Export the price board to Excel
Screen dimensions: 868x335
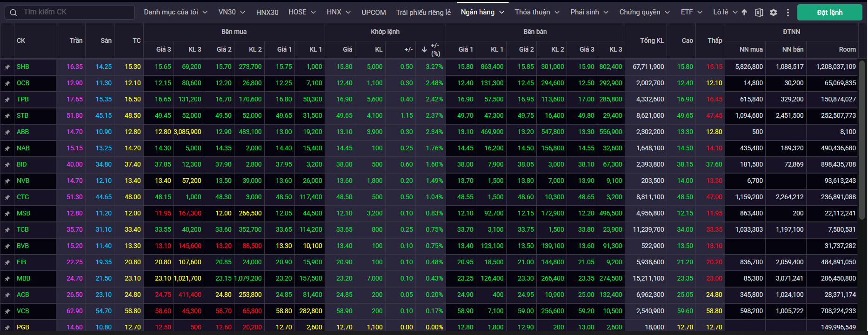pyautogui.click(x=759, y=13)
